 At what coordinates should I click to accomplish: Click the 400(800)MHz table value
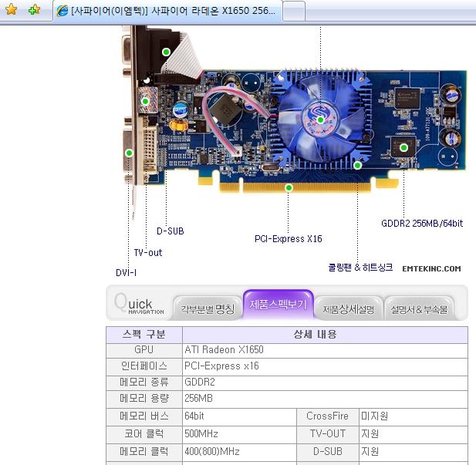[x=212, y=452]
